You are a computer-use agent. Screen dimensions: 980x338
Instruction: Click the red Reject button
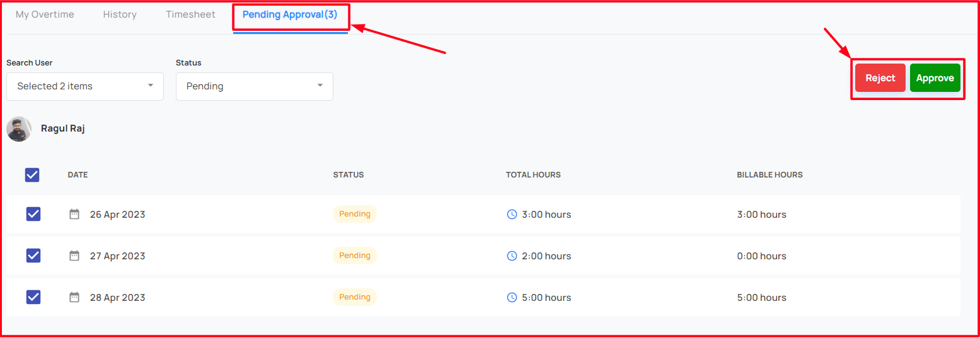(880, 78)
